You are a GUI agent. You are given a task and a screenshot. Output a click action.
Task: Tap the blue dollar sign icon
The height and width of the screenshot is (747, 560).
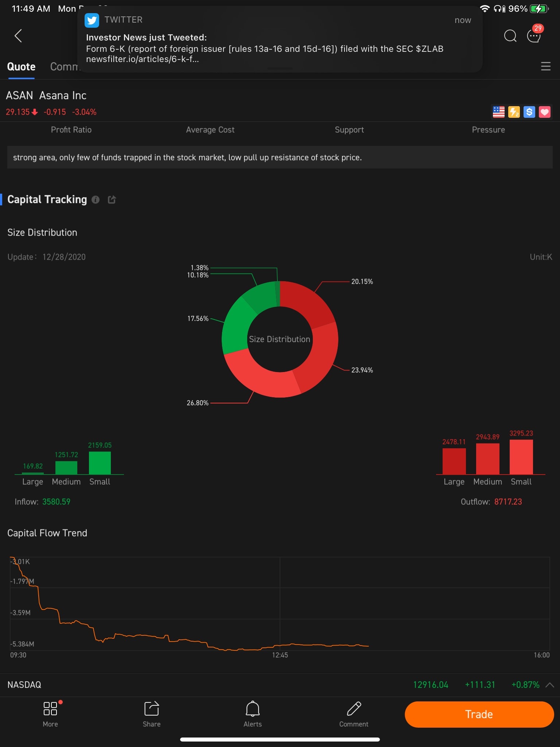tap(529, 112)
